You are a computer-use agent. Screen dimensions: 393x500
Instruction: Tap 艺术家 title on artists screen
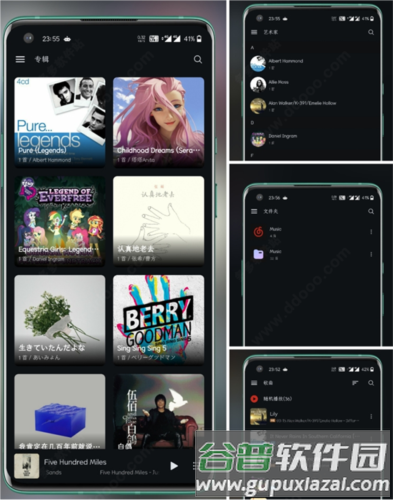[x=271, y=32]
